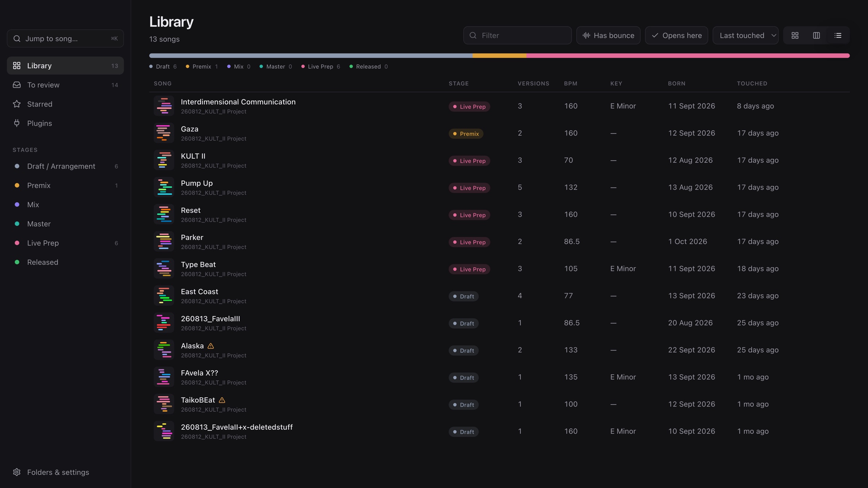Viewport: 868px width, 488px height.
Task: Open the Gaza song artwork thumbnail
Action: (164, 133)
